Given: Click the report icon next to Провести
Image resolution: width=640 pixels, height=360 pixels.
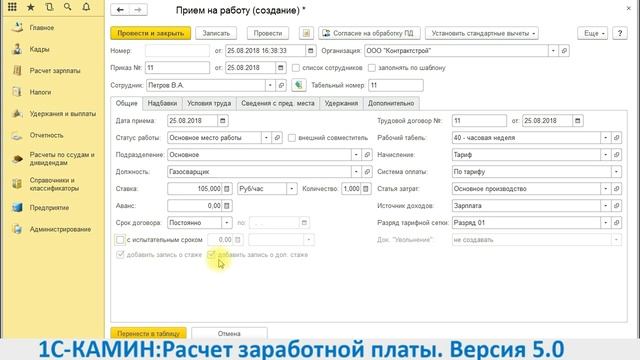Looking at the screenshot, I should pos(306,33).
